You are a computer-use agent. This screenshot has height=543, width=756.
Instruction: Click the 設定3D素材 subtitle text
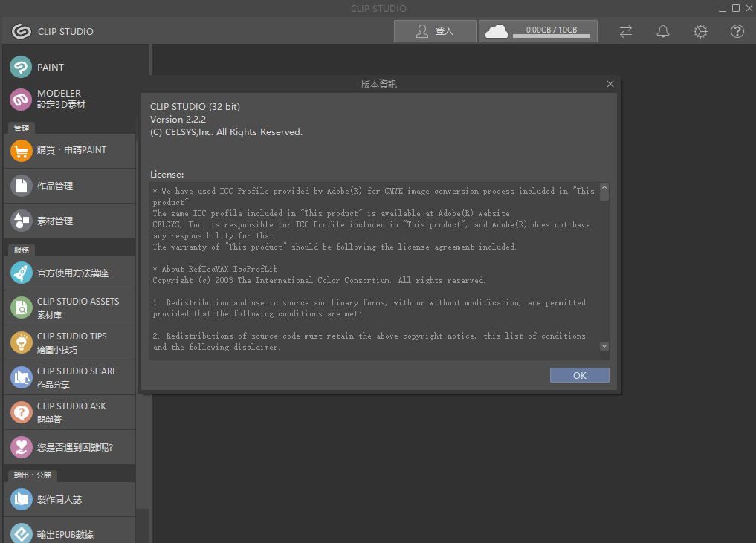click(61, 105)
